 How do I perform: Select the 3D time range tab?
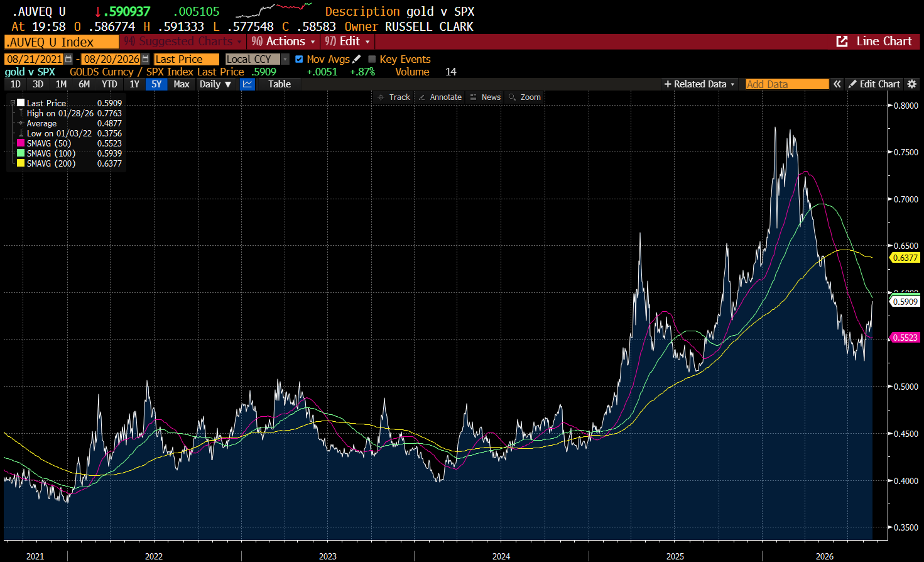(x=38, y=84)
